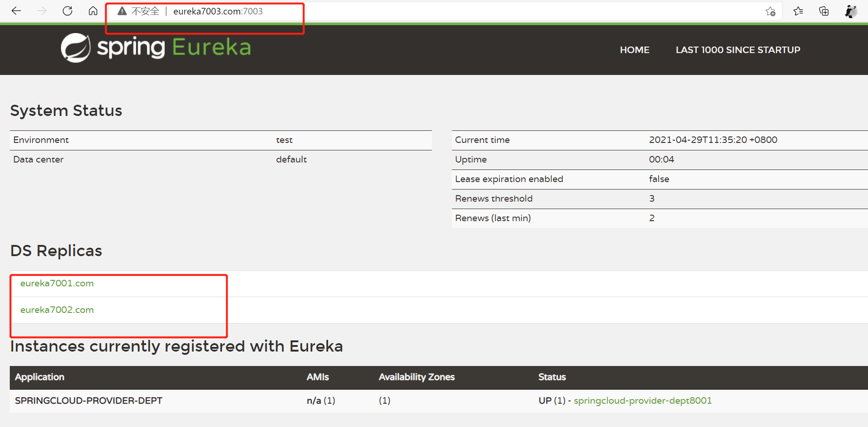This screenshot has height=427, width=868.
Task: Open the eureka7002.com replica link
Action: click(x=57, y=310)
